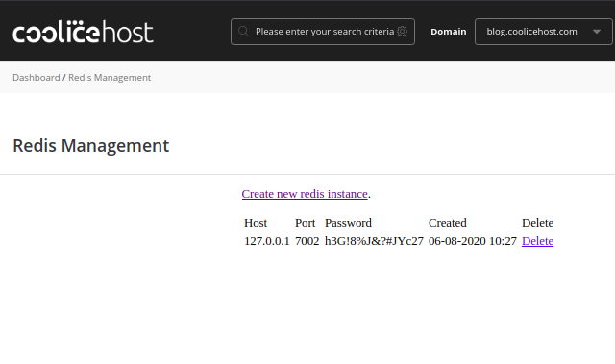Viewport: 615px width, 364px height.
Task: Focus the search criteria input field
Action: click(323, 32)
